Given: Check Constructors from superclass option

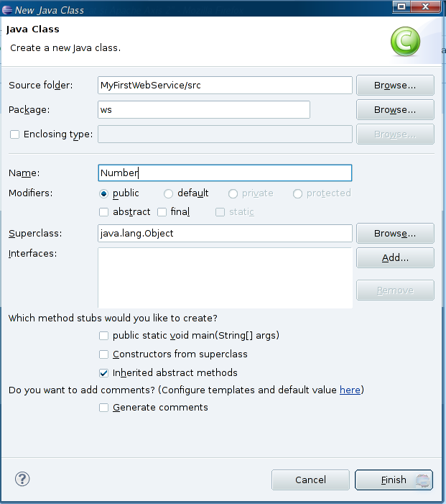Looking at the screenshot, I should click(103, 354).
